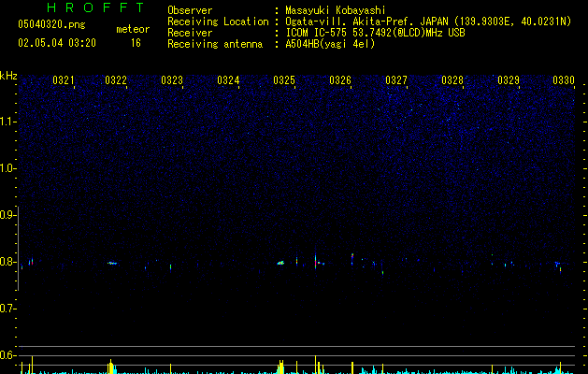Viewport: 588px width, 374px height.
Task: Click the 0324 time marker
Action: point(228,80)
